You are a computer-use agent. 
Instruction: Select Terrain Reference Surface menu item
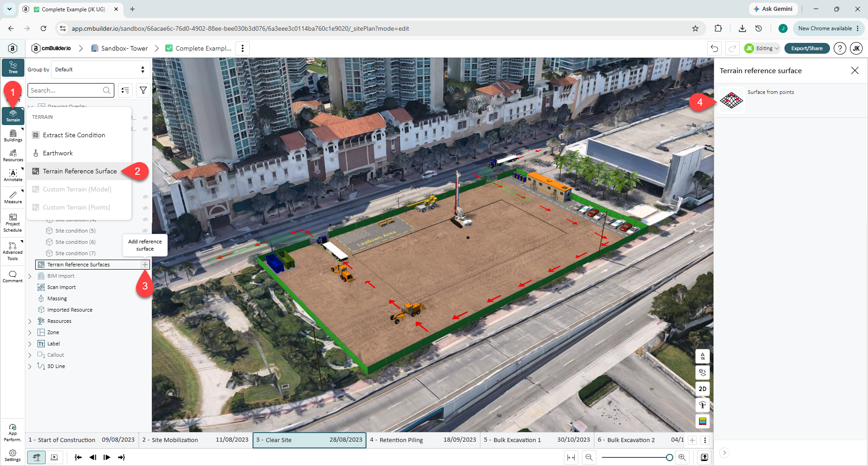tap(79, 171)
